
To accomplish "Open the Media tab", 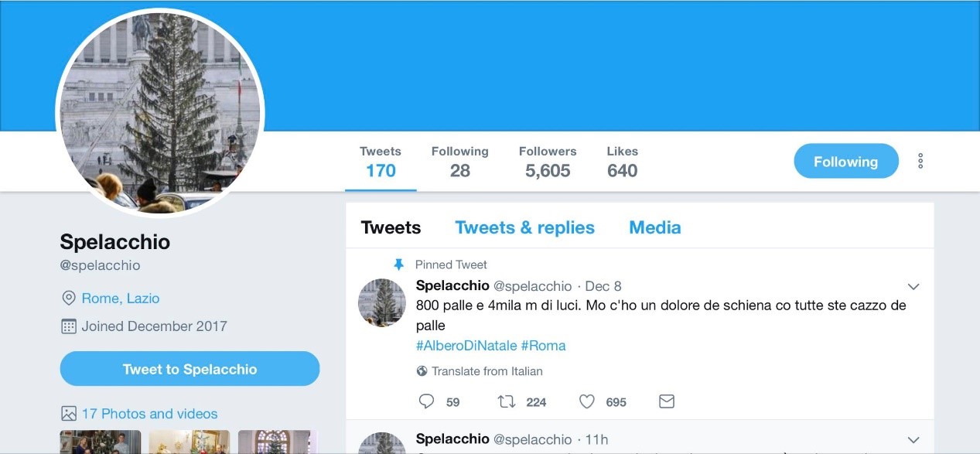I will tap(654, 227).
